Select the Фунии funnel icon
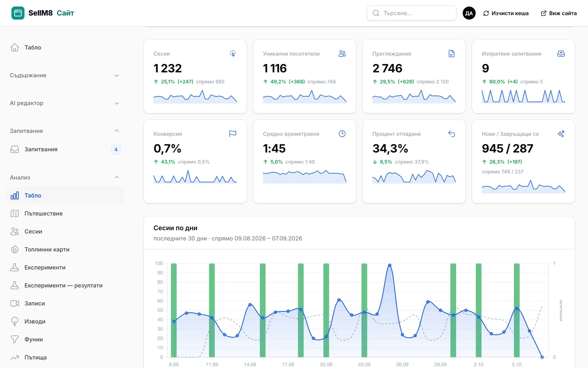This screenshot has height=368, width=588. click(15, 339)
